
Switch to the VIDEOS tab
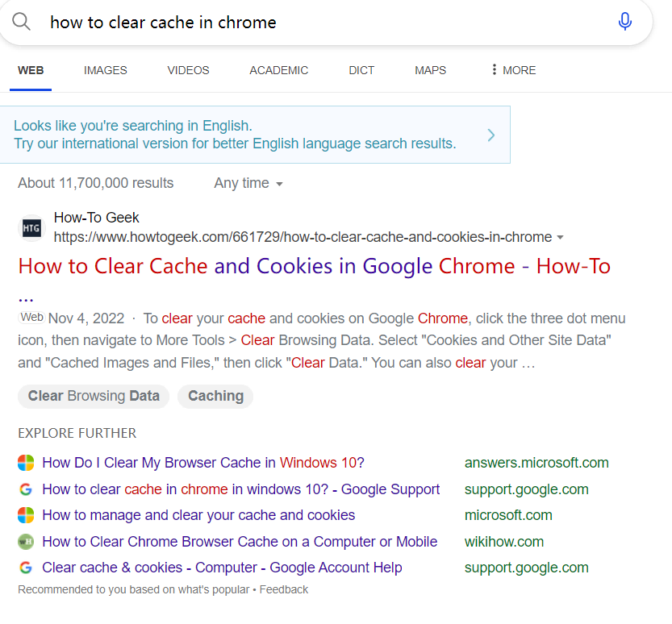coord(188,70)
